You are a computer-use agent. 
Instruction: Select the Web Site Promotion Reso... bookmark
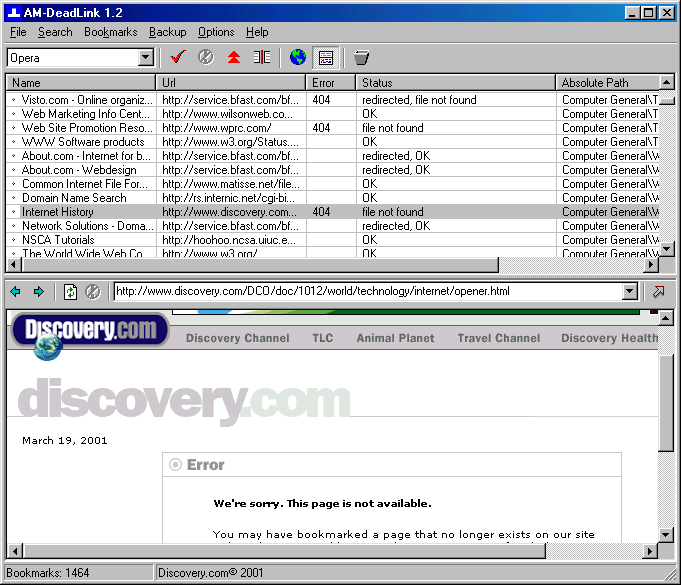pyautogui.click(x=332, y=128)
